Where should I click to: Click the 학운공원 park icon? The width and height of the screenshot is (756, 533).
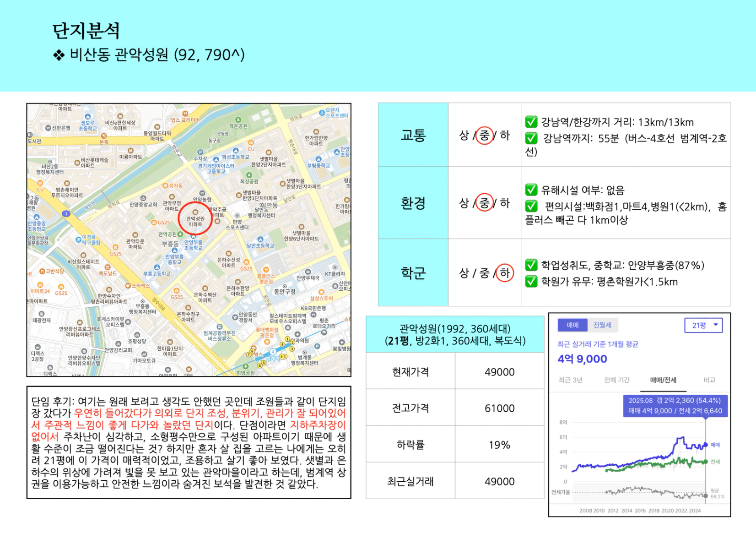[238, 120]
